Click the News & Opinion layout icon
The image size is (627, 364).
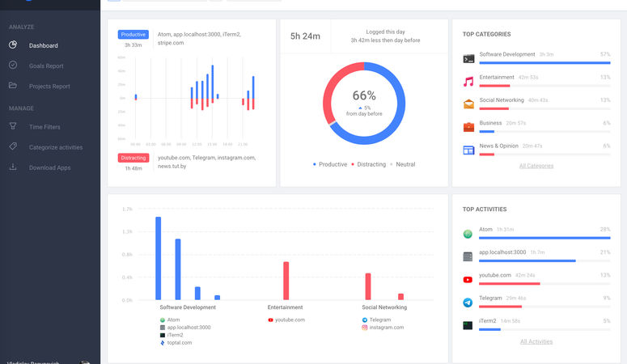tap(468, 150)
